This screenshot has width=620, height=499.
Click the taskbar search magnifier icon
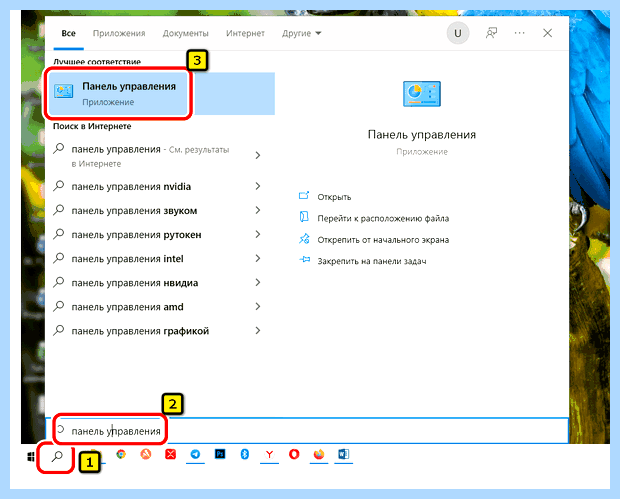[57, 456]
